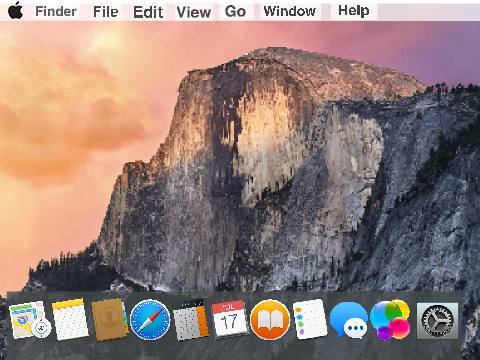Viewport: 480px width, 360px height.
Task: Open the Calculator app icon
Action: coord(190,320)
